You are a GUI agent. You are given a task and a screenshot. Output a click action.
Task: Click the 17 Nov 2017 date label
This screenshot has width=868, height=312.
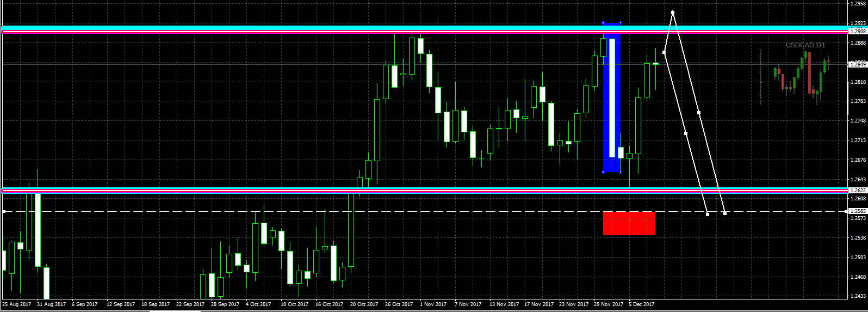tap(538, 304)
